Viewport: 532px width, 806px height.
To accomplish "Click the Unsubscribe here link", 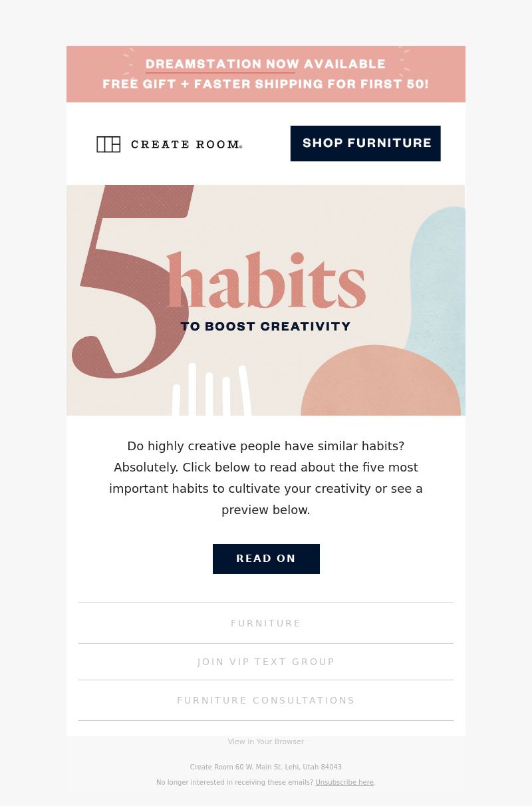I will point(344,782).
